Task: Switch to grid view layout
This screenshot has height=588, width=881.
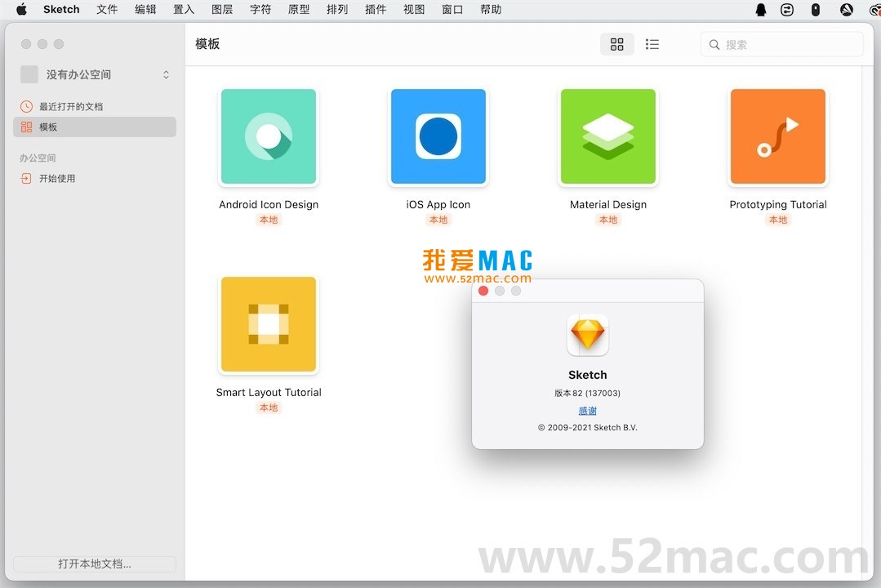Action: click(616, 44)
